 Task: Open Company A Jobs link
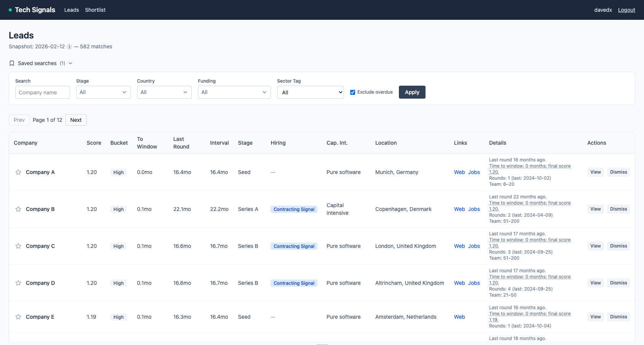[x=474, y=172]
